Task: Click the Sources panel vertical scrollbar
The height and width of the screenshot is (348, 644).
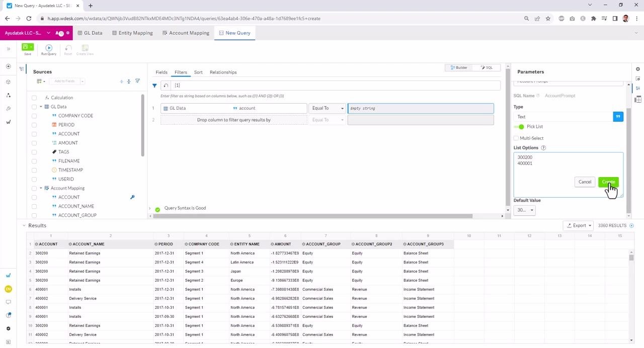Action: click(x=143, y=125)
